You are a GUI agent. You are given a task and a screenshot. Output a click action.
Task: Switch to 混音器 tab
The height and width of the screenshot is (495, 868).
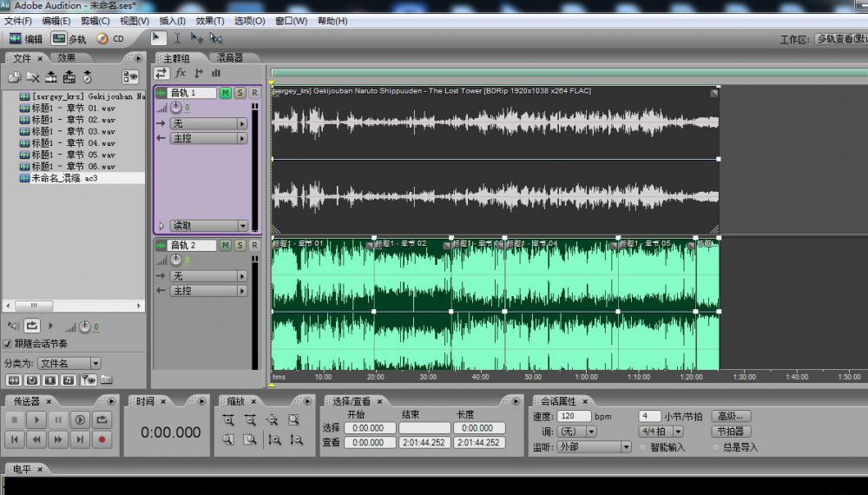pos(230,57)
